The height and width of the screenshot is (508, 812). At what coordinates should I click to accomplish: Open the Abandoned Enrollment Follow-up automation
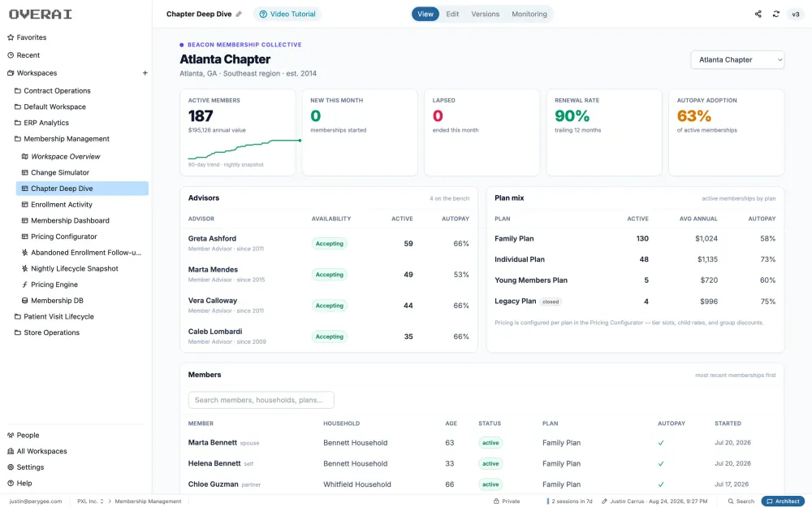coord(82,253)
